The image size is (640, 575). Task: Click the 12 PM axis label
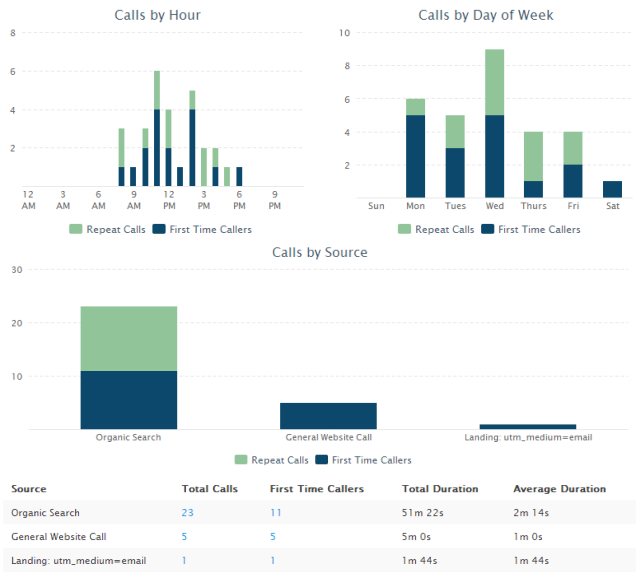[169, 200]
